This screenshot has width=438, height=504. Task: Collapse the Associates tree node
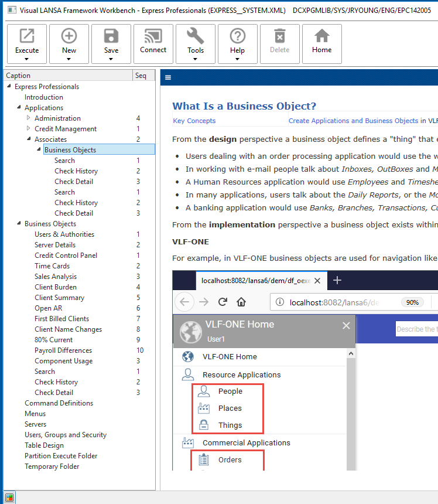(29, 139)
